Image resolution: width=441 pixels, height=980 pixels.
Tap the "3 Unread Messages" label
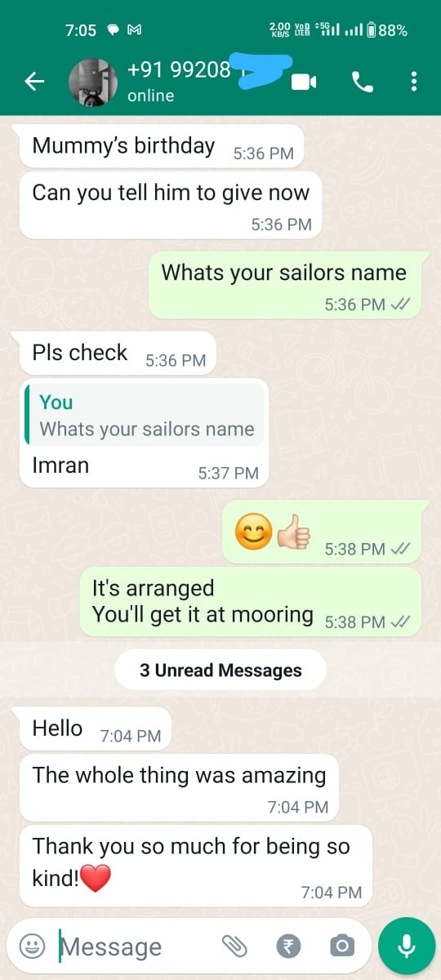[220, 670]
